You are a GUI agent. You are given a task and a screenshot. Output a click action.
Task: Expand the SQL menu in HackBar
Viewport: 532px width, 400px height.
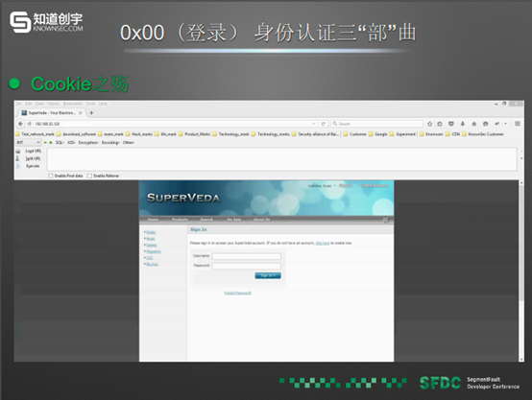60,143
